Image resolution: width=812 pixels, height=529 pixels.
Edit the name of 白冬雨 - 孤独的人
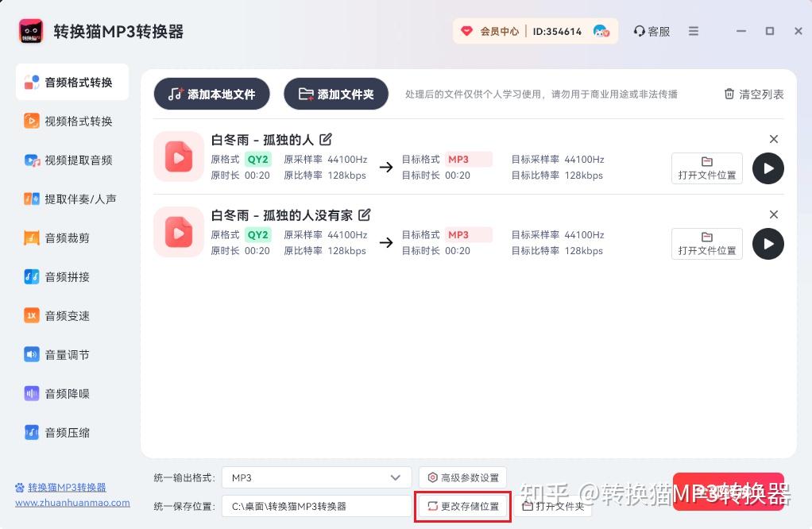[x=326, y=138]
